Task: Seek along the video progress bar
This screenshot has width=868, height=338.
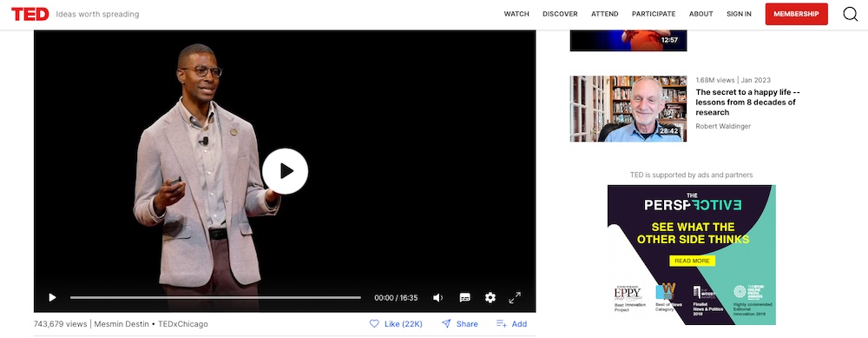Action: (215, 297)
